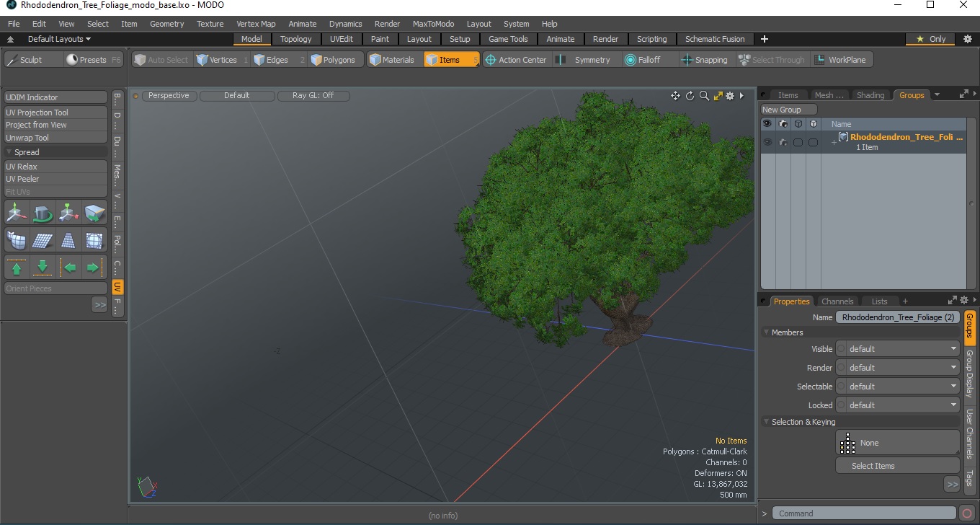
Task: Open the viewport settings gear
Action: pyautogui.click(x=730, y=96)
